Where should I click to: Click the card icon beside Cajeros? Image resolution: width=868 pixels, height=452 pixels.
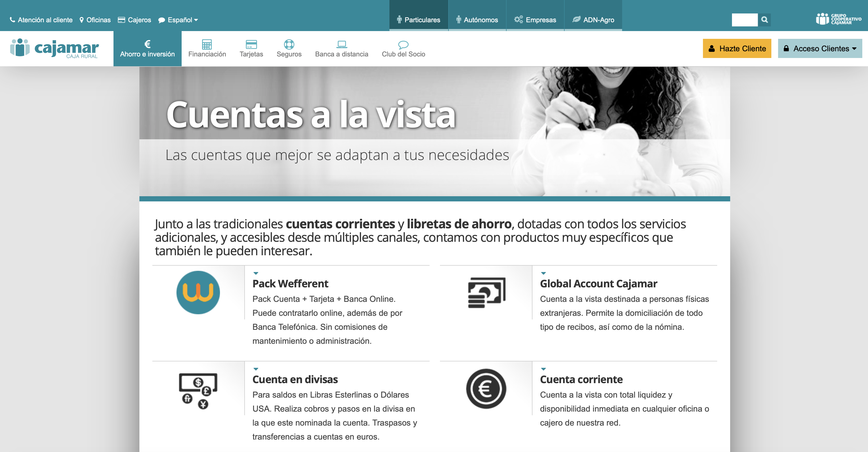[121, 20]
